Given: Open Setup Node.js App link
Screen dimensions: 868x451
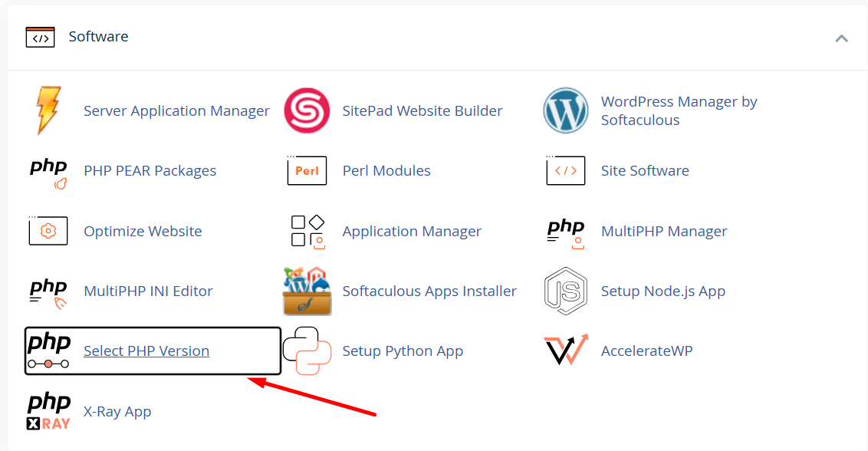Looking at the screenshot, I should pyautogui.click(x=663, y=291).
